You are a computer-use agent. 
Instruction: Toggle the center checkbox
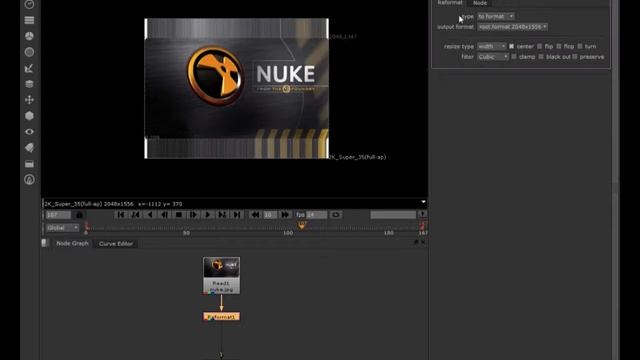pos(511,46)
